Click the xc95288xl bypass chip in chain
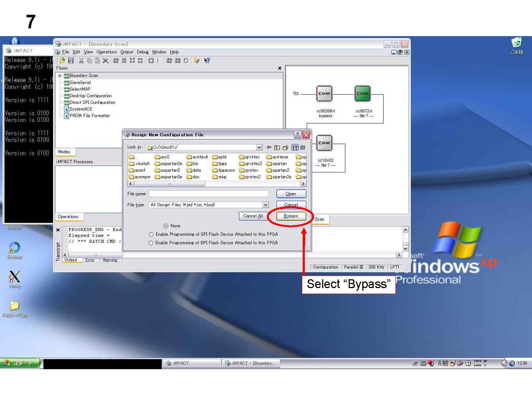Viewport: 532px width, 399px height. (324, 94)
